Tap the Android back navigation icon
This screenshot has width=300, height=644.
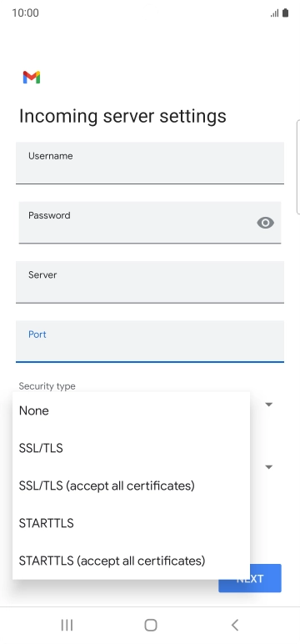(x=234, y=625)
